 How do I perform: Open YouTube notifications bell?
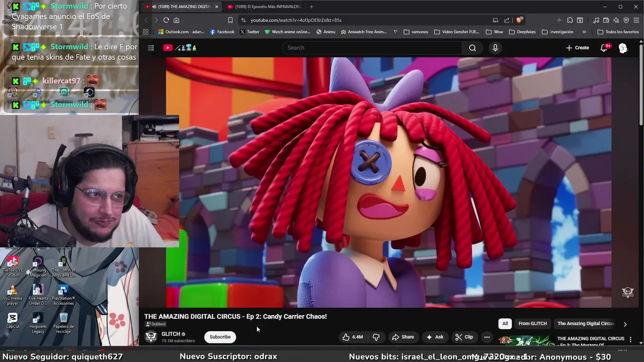point(604,48)
